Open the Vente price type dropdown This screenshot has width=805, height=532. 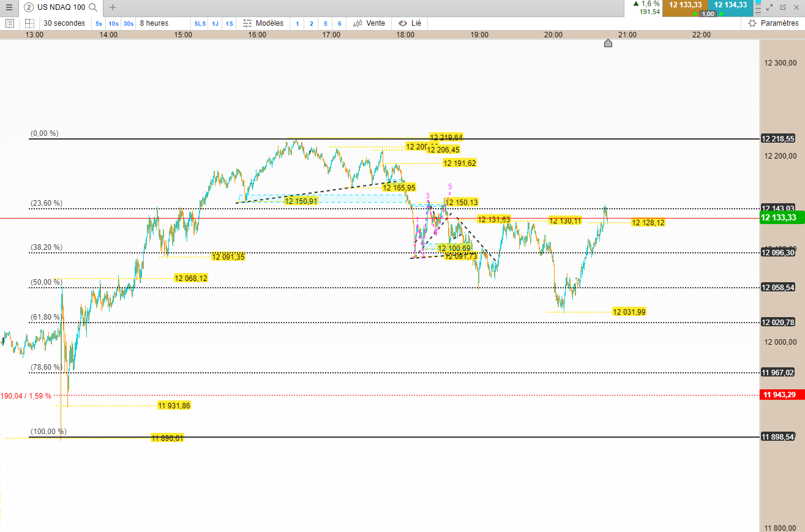369,23
